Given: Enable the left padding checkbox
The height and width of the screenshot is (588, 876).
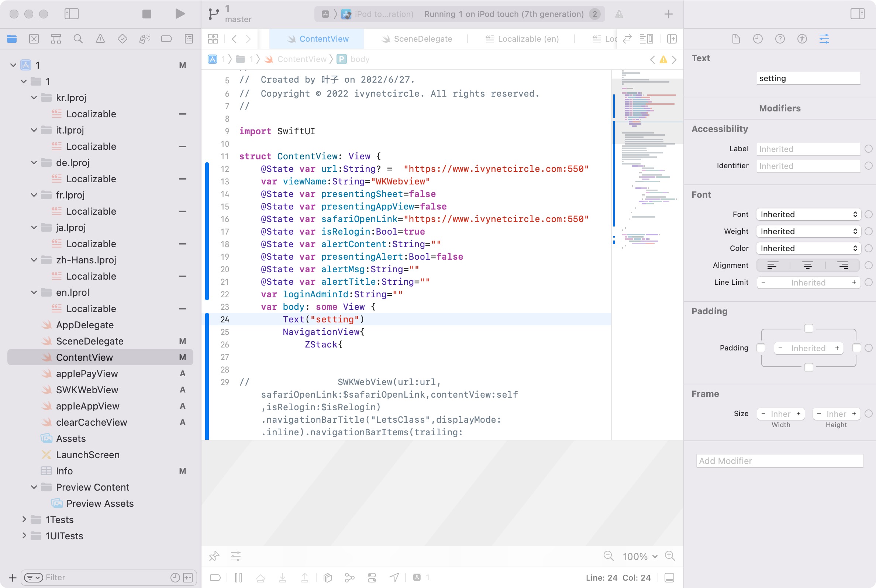Looking at the screenshot, I should (761, 348).
